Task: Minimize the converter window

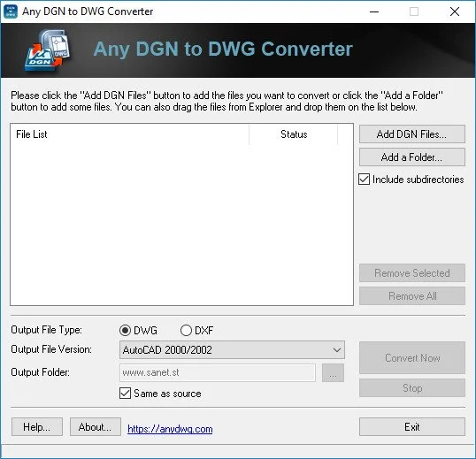Action: 374,11
